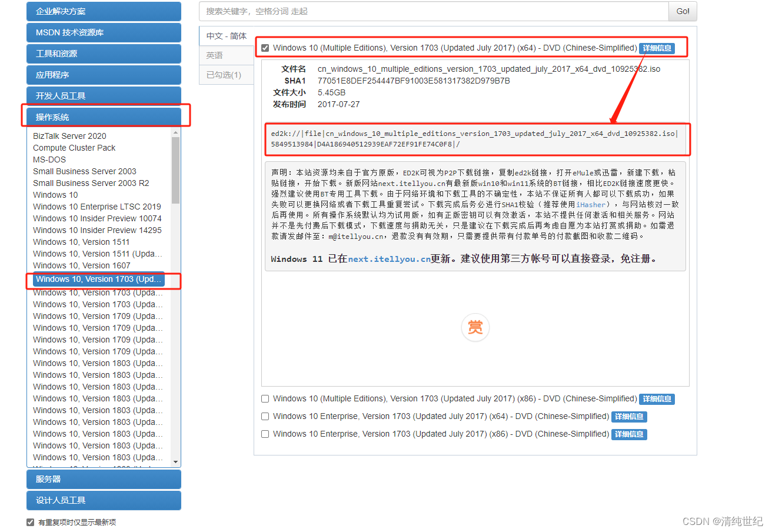772x532 pixels.
Task: Click the .iso file name text
Action: 489,69
